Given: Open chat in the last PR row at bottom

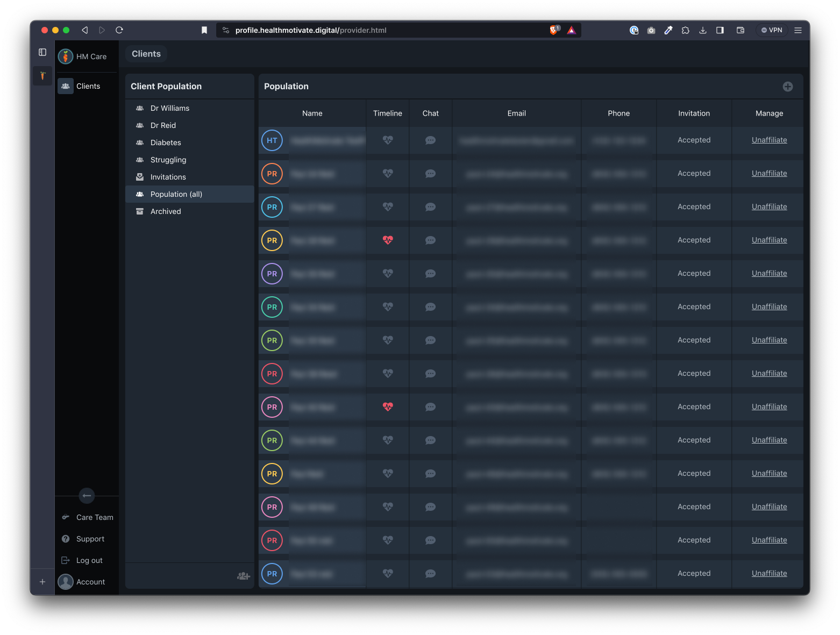Looking at the screenshot, I should point(430,574).
